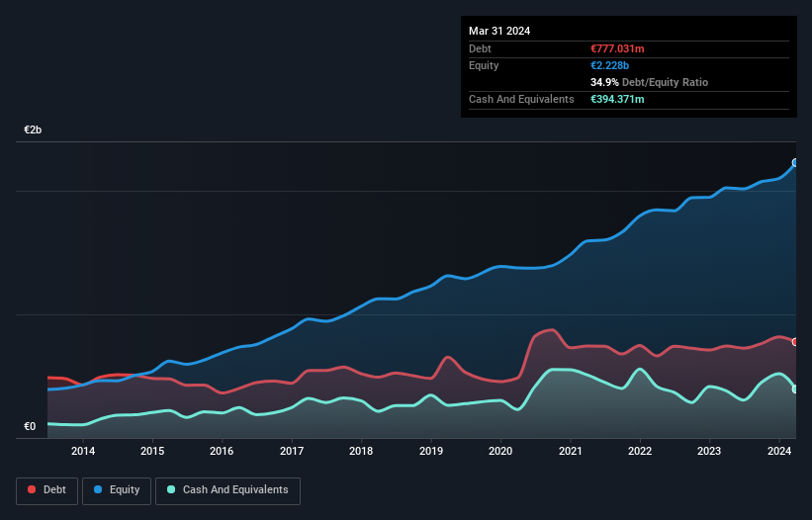
Task: Click the €777.031m debt value
Action: point(617,48)
